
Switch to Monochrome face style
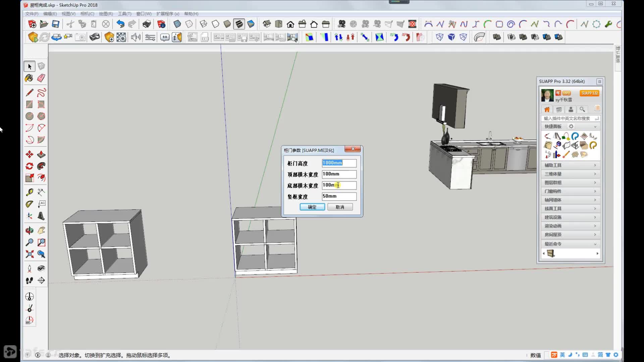pos(251,24)
